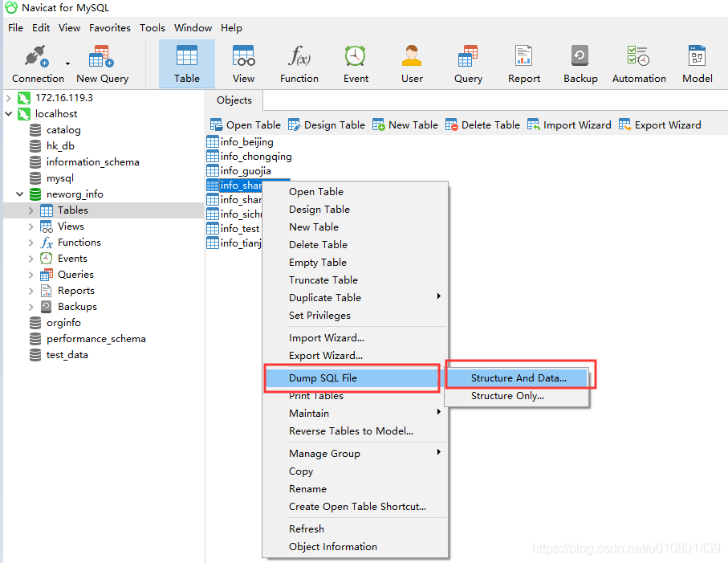
Task: Open the Edit menu
Action: pos(41,28)
